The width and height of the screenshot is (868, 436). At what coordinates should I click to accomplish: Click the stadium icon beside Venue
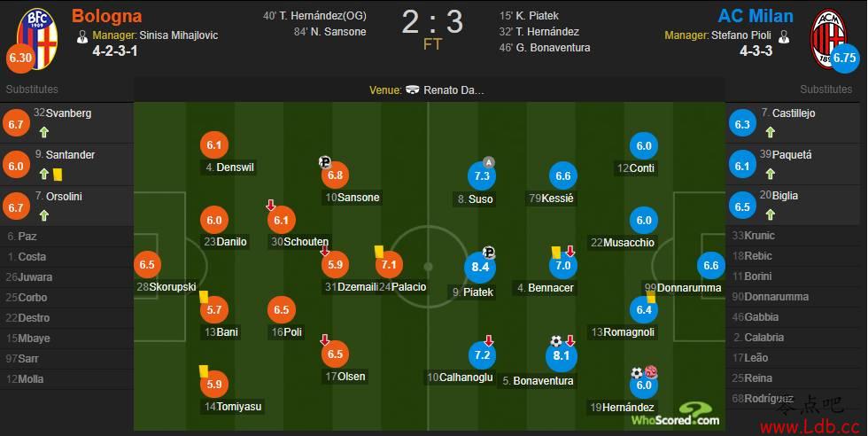(x=413, y=90)
